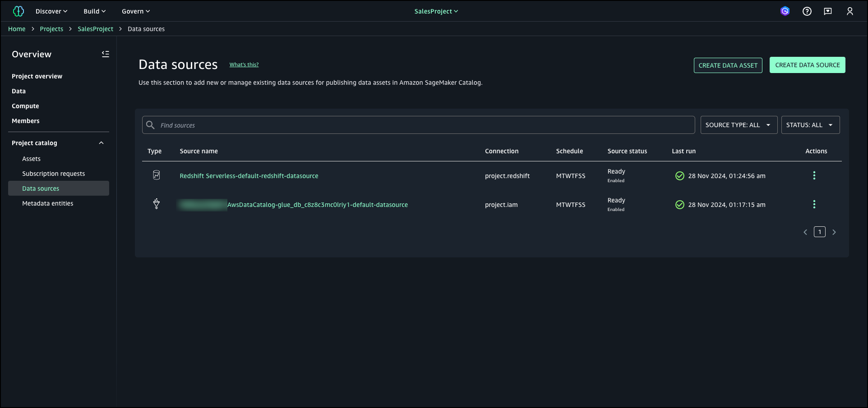Viewport: 868px width, 408px height.
Task: Click MTWTFSS schedule for AwsDataCatalog datasource
Action: [571, 205]
